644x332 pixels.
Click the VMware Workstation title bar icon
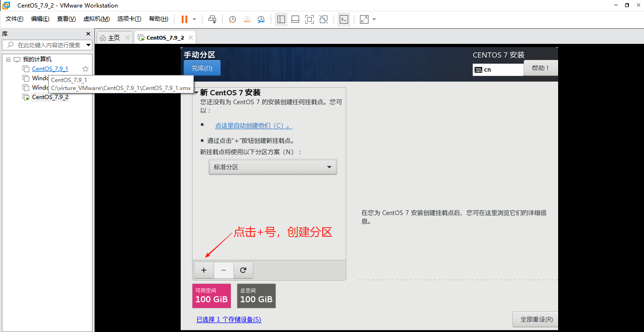[7, 5]
